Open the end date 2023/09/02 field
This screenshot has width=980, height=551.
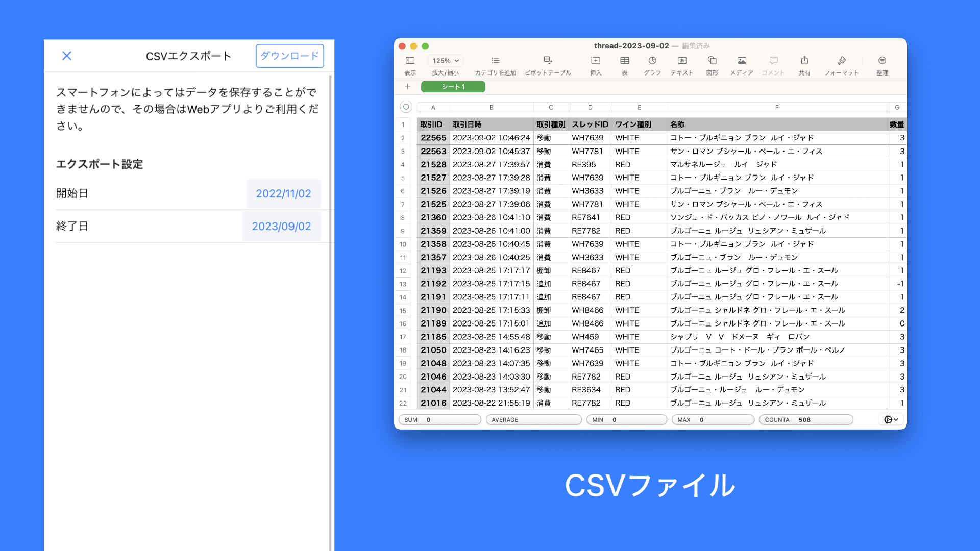(281, 226)
